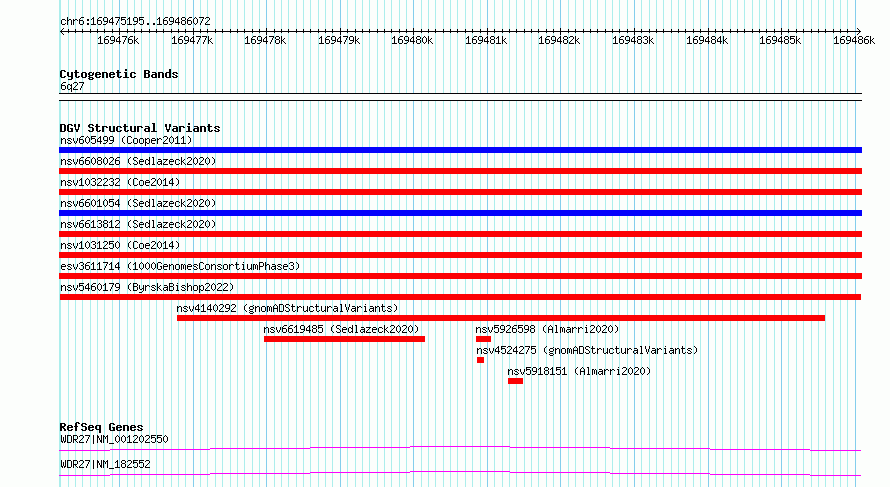The width and height of the screenshot is (890, 487).
Task: Click the Cytogenetic Bands track heading
Action: [x=119, y=74]
